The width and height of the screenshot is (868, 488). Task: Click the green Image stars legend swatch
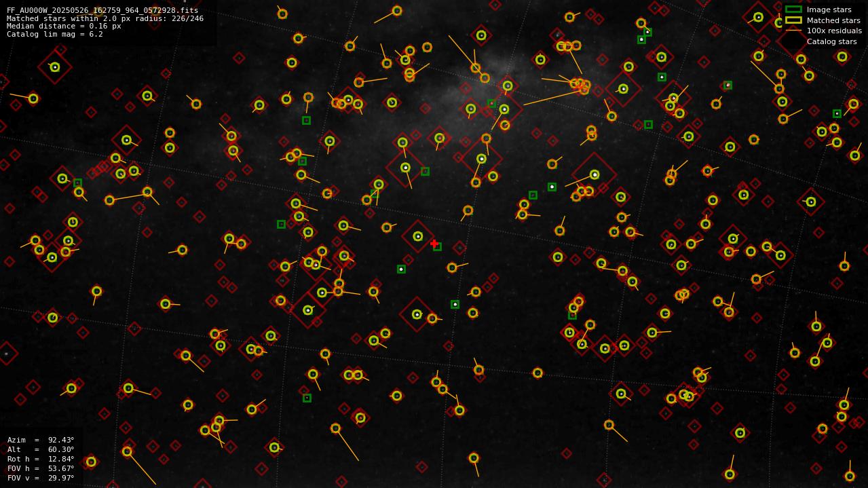click(793, 10)
